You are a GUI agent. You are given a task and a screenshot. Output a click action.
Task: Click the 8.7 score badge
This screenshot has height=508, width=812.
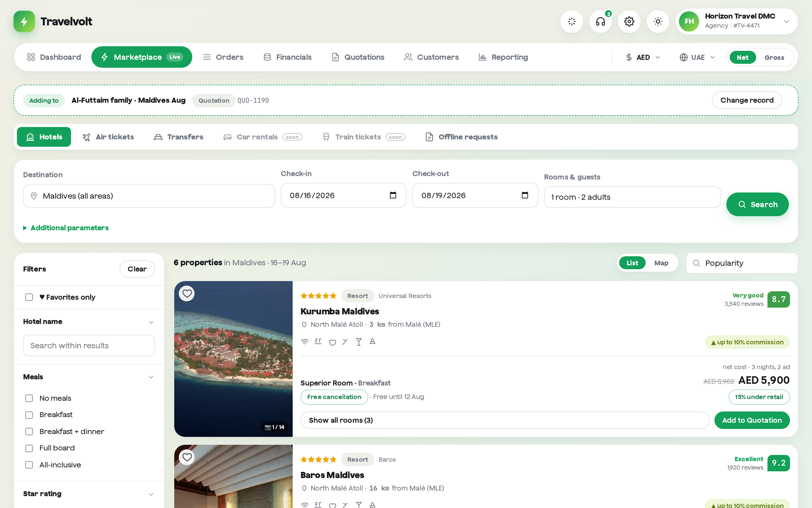coord(778,299)
